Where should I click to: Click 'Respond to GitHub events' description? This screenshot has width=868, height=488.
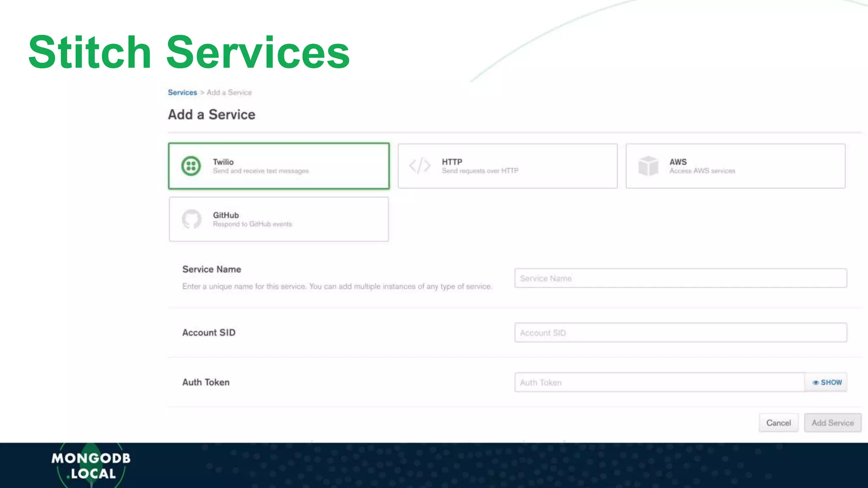point(252,224)
